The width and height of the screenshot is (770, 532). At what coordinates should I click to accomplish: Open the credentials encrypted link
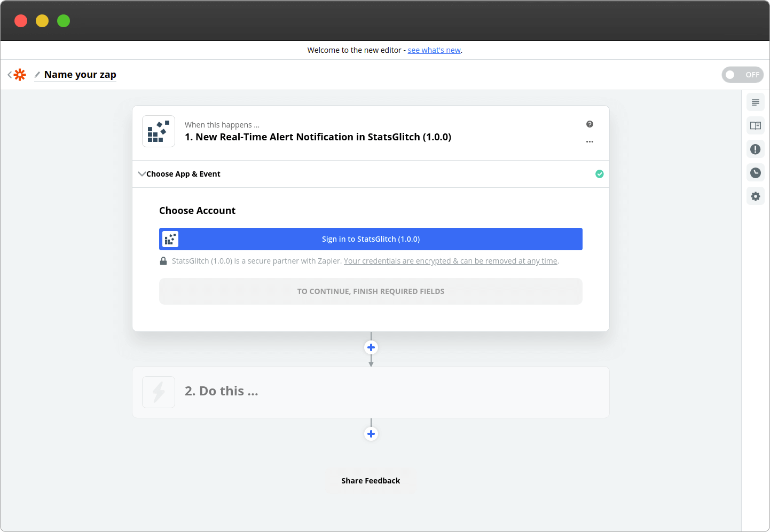(x=451, y=261)
